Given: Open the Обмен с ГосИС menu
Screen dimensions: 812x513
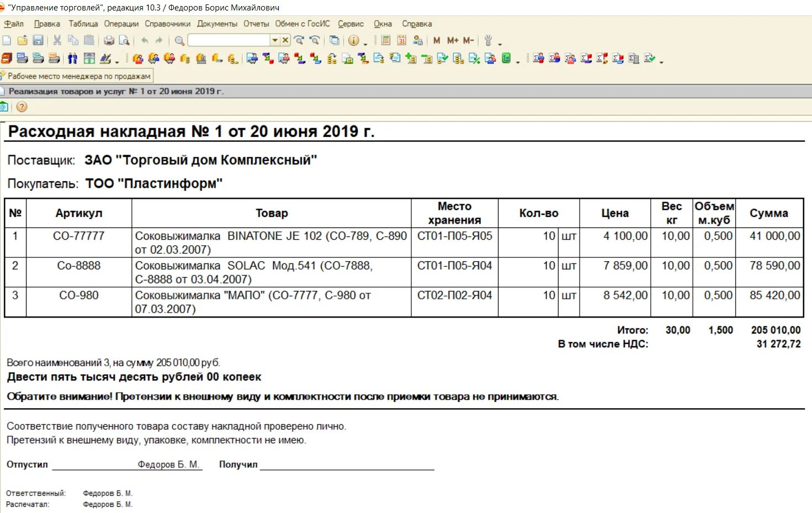Looking at the screenshot, I should [302, 24].
